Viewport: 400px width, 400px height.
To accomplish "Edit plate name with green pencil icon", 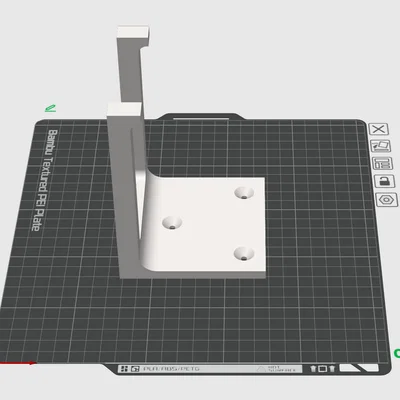I will click(50, 108).
